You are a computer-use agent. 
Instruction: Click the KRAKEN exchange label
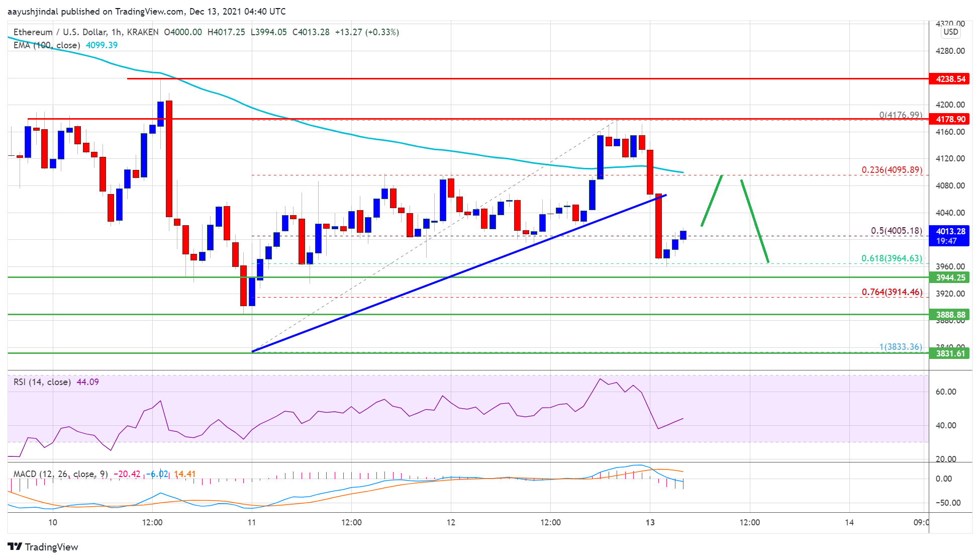point(142,32)
